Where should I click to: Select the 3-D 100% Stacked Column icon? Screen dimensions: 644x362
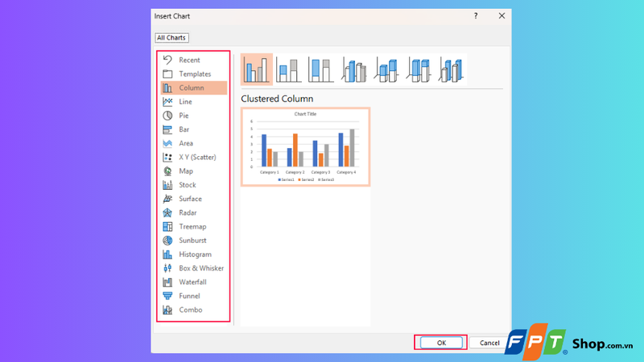[x=419, y=69]
